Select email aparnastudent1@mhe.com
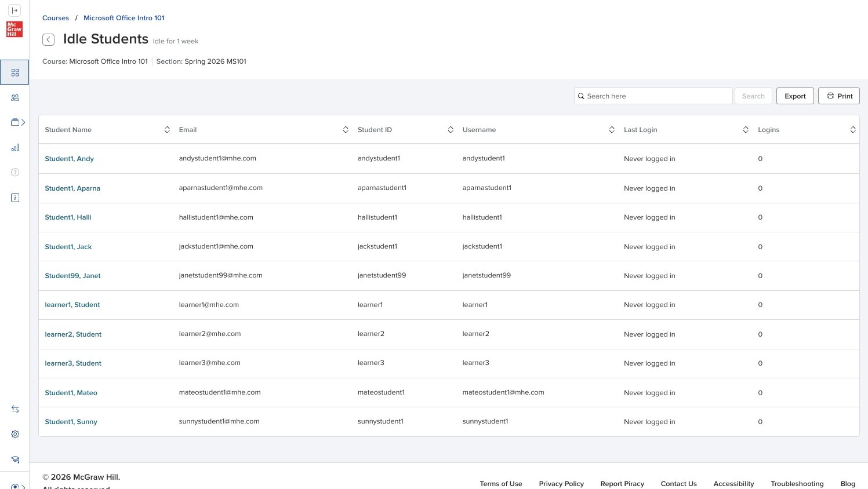 pos(221,188)
